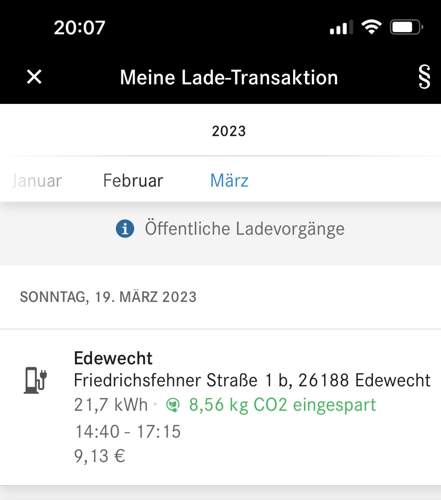The image size is (441, 500).
Task: Select the 2023 year selector
Action: coord(229,131)
